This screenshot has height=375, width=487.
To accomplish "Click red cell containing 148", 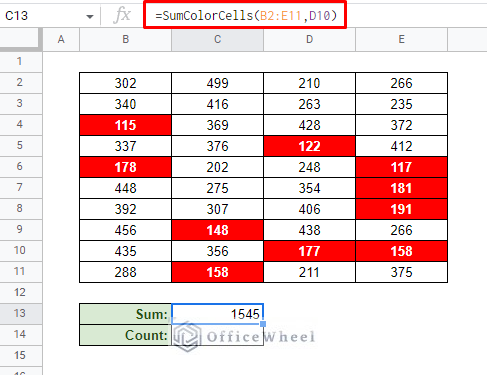I will pyautogui.click(x=217, y=230).
